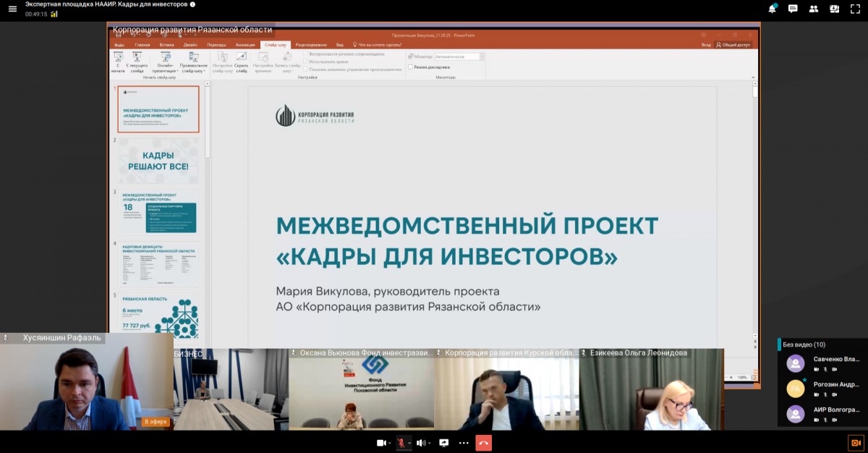Image resolution: width=868 pixels, height=453 pixels.
Task: Click «Настройка времени» icon
Action: (x=263, y=62)
